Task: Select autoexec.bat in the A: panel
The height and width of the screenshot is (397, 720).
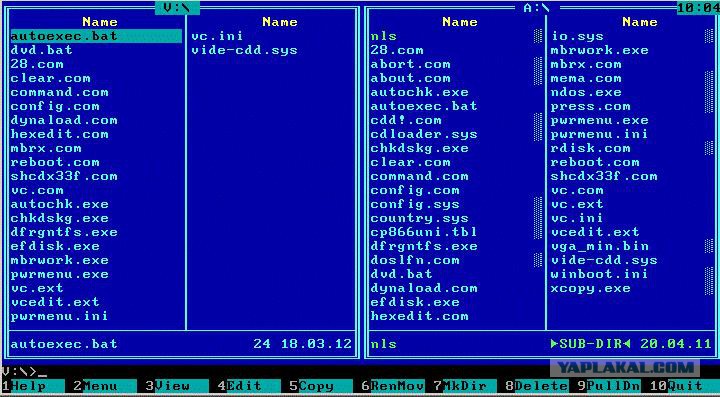Action: [x=424, y=106]
